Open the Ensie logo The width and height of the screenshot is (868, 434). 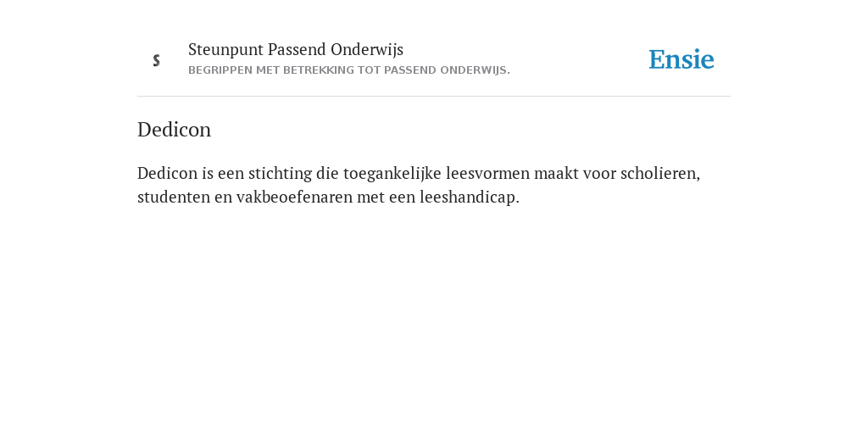point(682,59)
